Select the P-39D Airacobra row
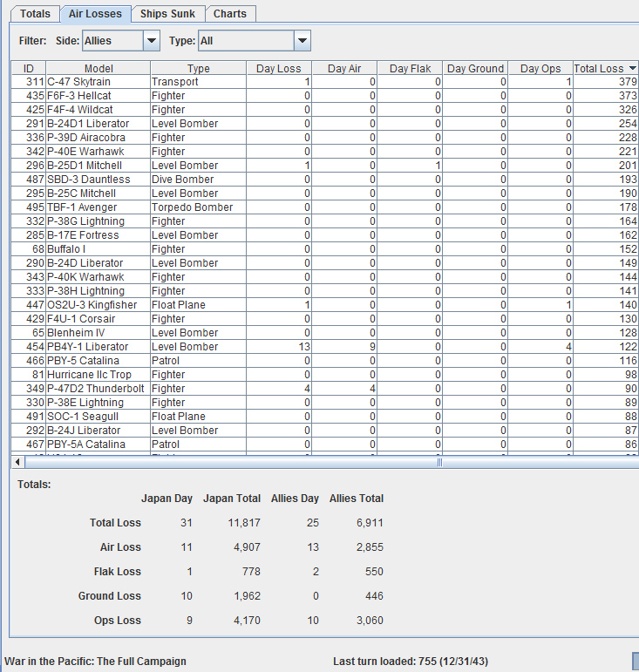 pos(325,138)
